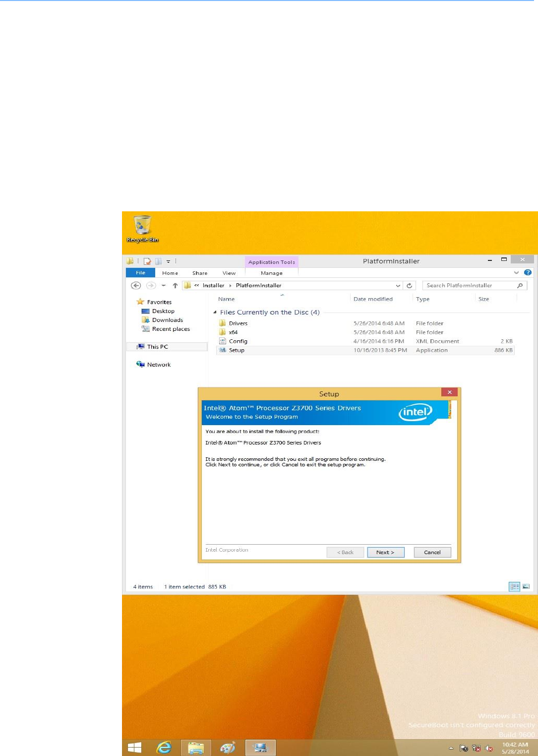The height and width of the screenshot is (756, 538).
Task: Click the disabled Back button in Setup
Action: [345, 552]
